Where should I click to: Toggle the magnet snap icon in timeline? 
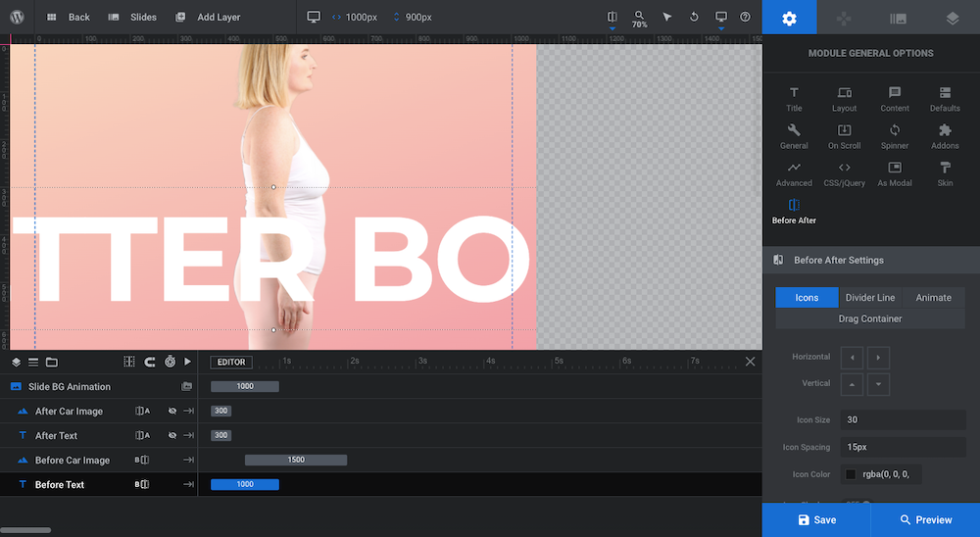point(149,362)
